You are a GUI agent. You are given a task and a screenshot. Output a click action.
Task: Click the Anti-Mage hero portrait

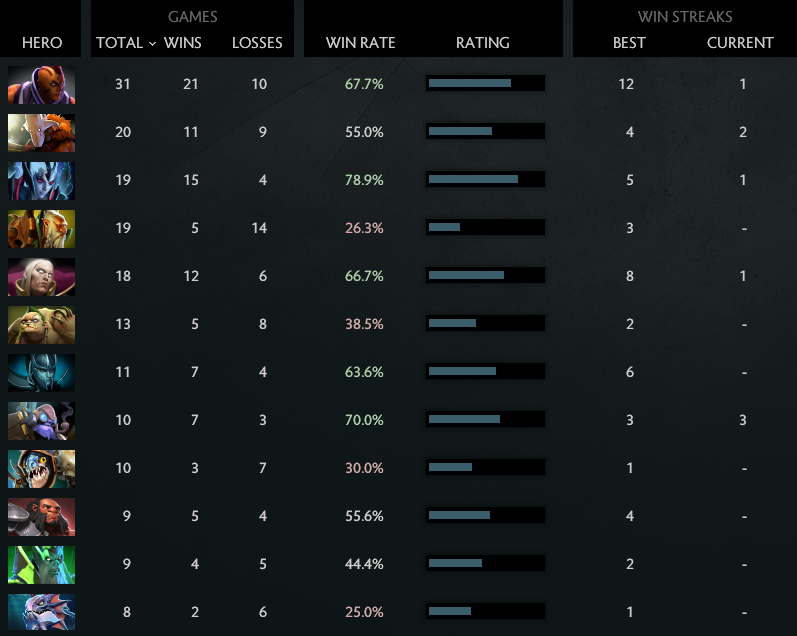click(41, 84)
